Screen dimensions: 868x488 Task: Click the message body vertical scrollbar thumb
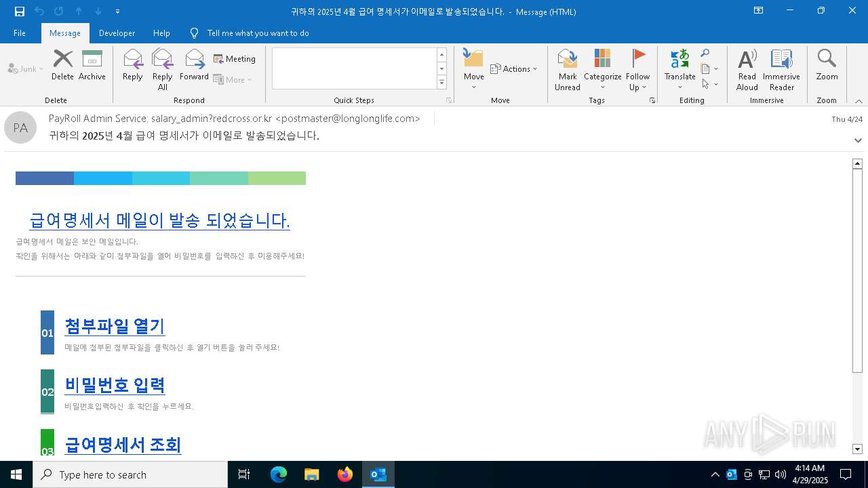pyautogui.click(x=857, y=270)
